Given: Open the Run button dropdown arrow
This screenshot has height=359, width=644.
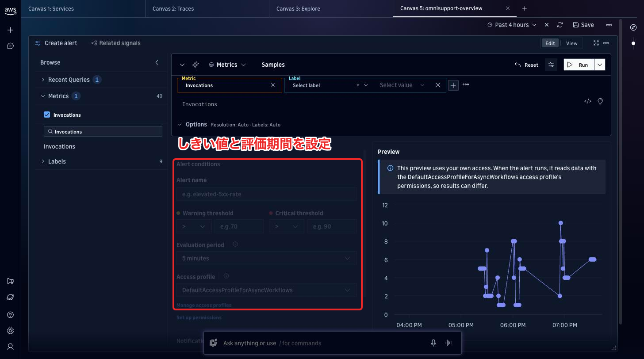Looking at the screenshot, I should click(x=600, y=65).
